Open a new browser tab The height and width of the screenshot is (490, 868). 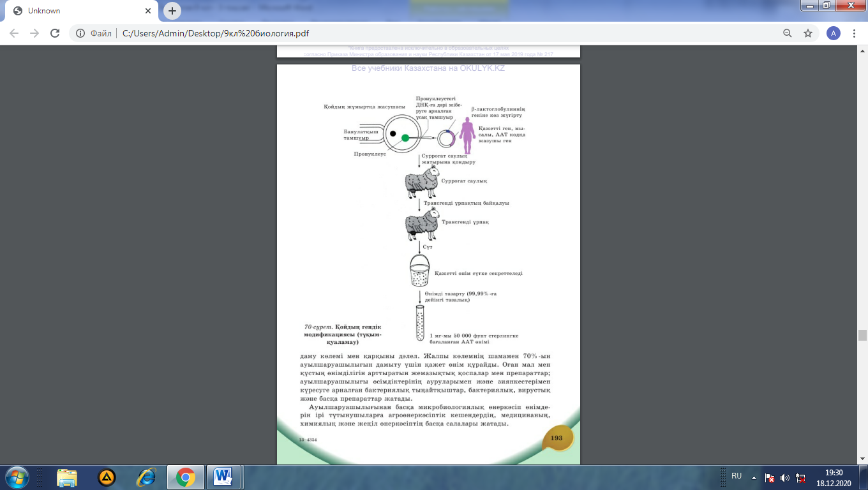[x=172, y=11]
